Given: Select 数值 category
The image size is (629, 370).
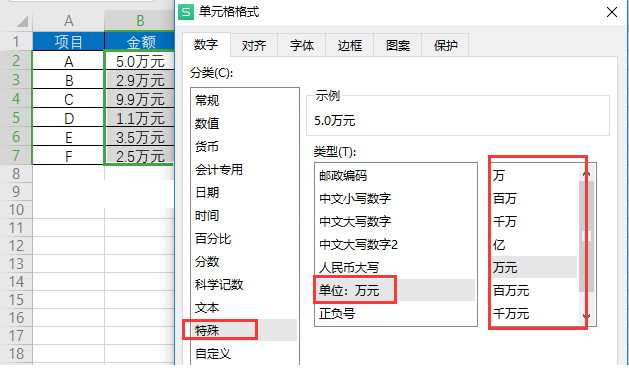Looking at the screenshot, I should [245, 123].
